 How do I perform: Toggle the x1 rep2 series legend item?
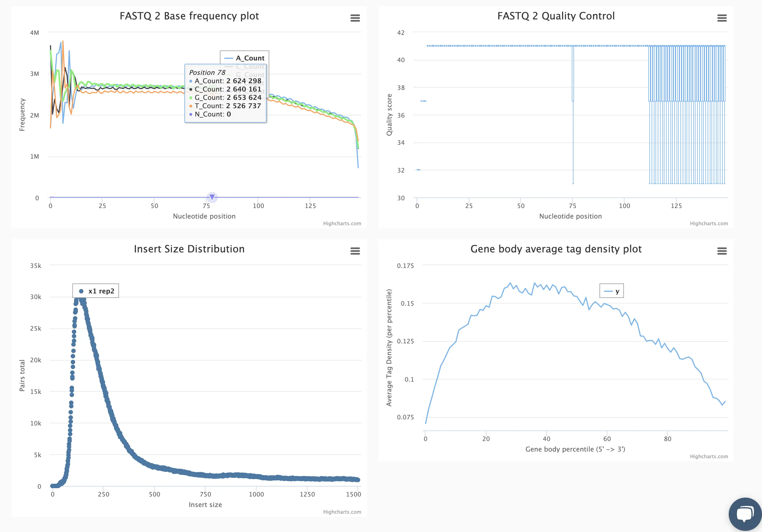click(x=96, y=291)
